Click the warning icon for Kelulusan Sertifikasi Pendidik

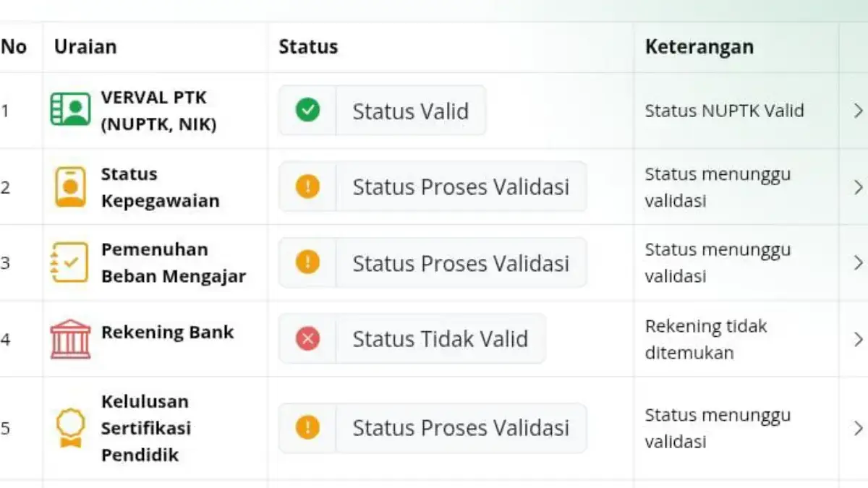tap(306, 427)
